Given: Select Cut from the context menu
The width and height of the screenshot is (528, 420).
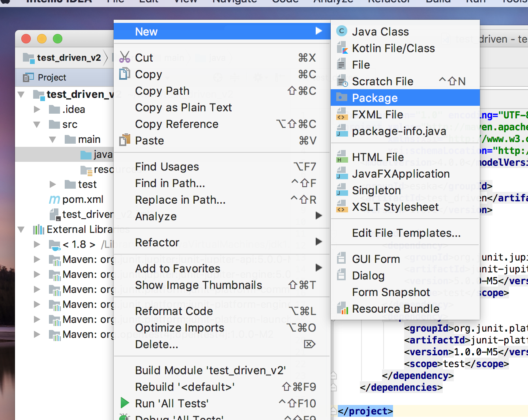Looking at the screenshot, I should (x=222, y=58).
